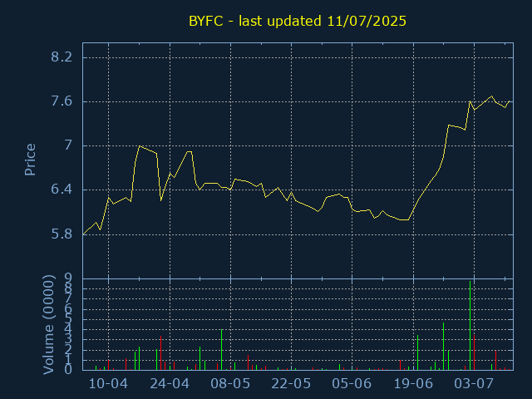Click the 6.4 price axis label

(x=62, y=190)
